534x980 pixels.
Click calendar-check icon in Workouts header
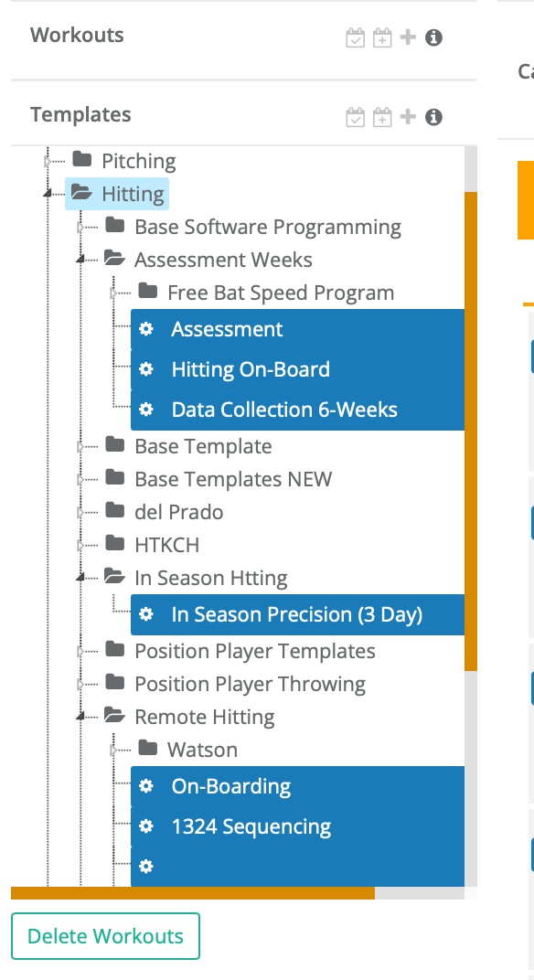355,37
